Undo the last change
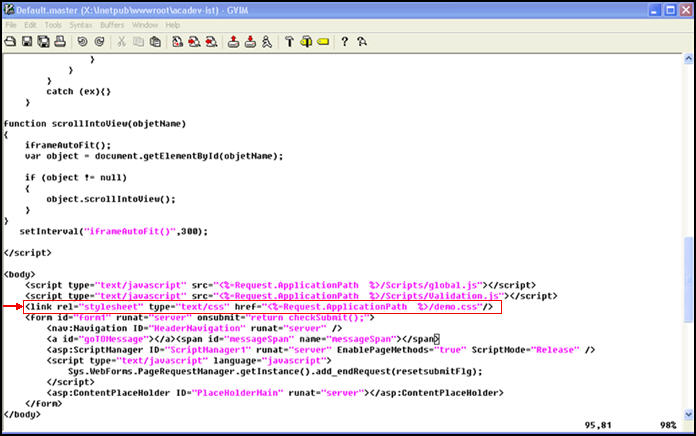696x436 pixels. pos(82,42)
